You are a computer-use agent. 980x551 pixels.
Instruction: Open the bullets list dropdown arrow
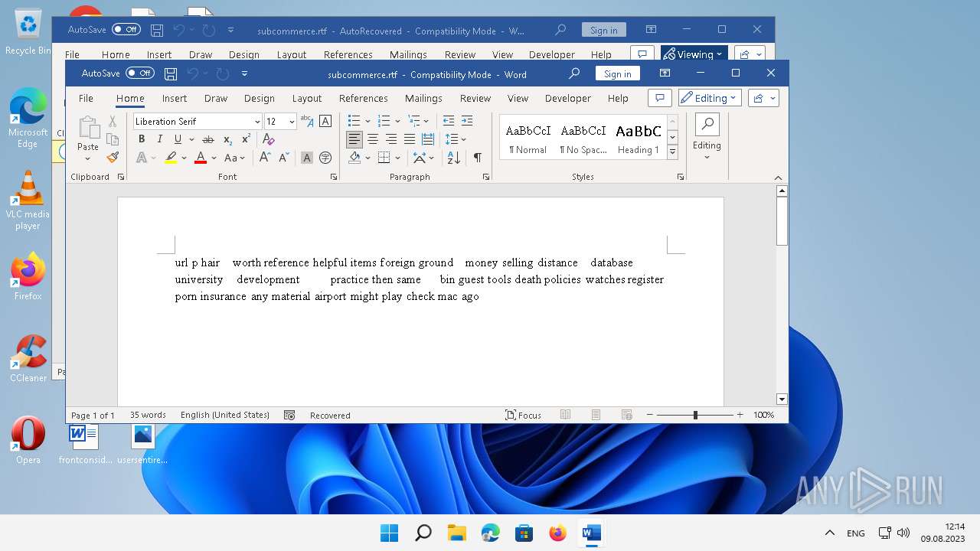click(367, 121)
